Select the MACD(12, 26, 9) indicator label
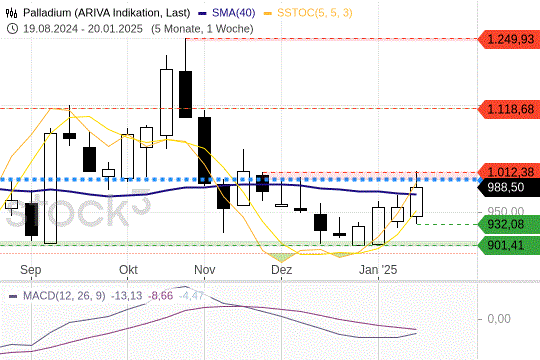This screenshot has width=540, height=360. [64, 296]
